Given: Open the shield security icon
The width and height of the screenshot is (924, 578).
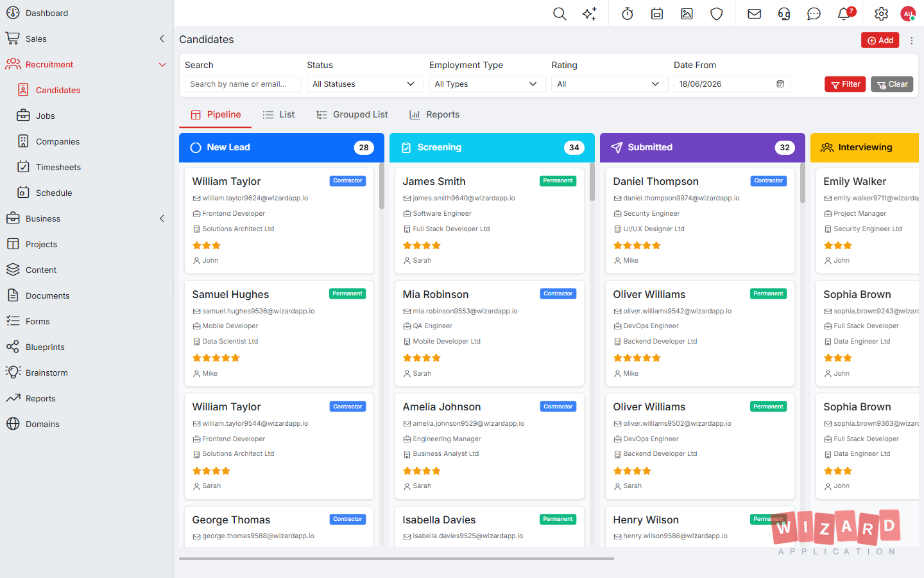Looking at the screenshot, I should pos(717,13).
